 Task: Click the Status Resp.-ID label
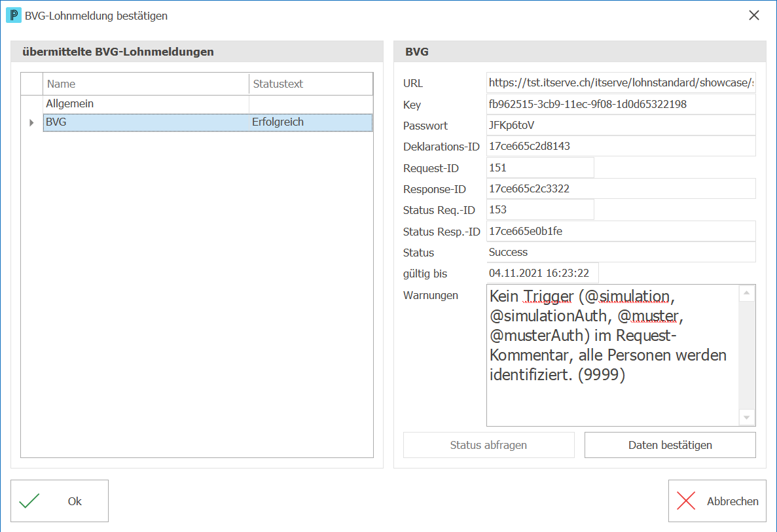[442, 232]
